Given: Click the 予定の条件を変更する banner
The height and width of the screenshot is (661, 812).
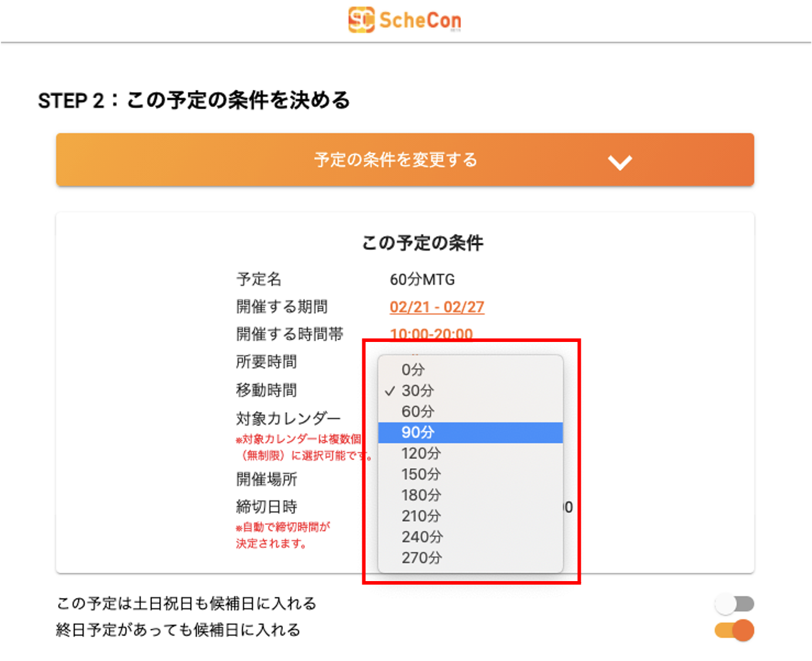Looking at the screenshot, I should pyautogui.click(x=396, y=160).
